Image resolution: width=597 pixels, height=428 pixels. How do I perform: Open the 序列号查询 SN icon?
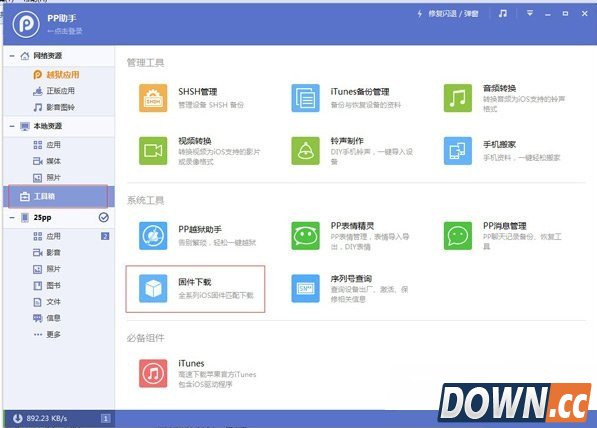tap(305, 288)
